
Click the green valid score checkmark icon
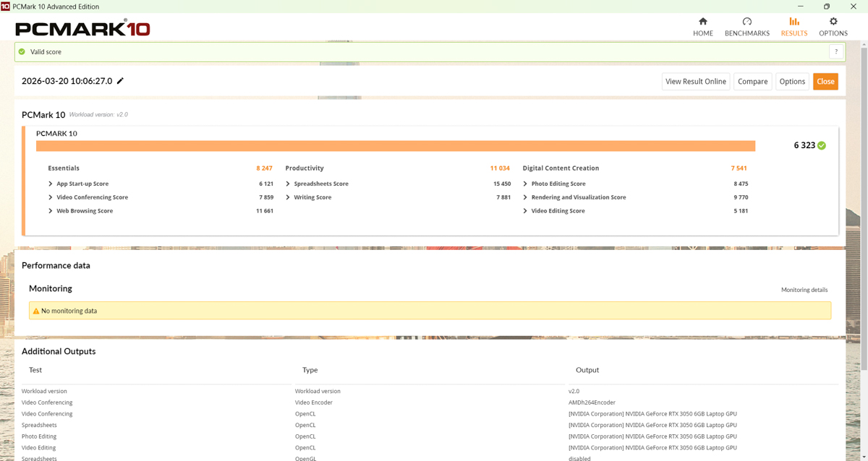point(22,52)
